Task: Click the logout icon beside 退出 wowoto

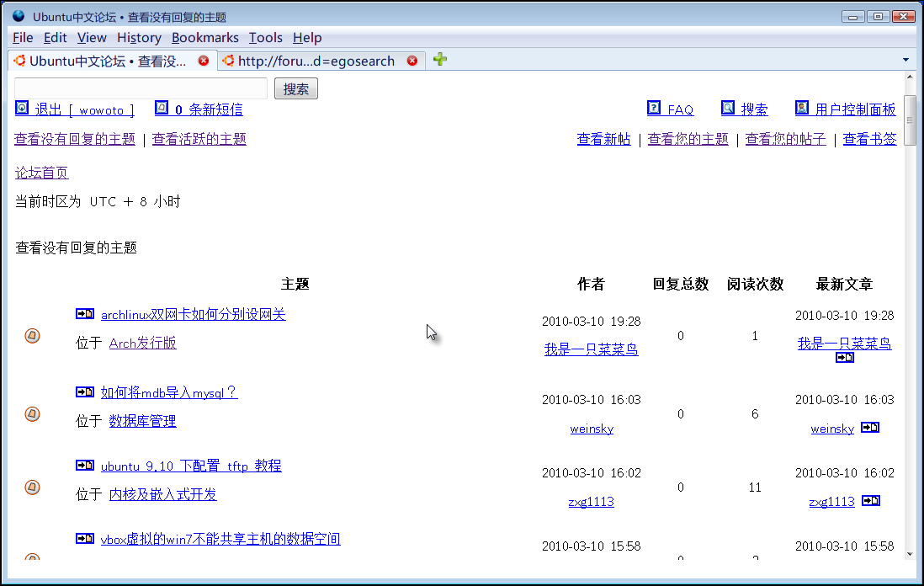Action: 22,108
